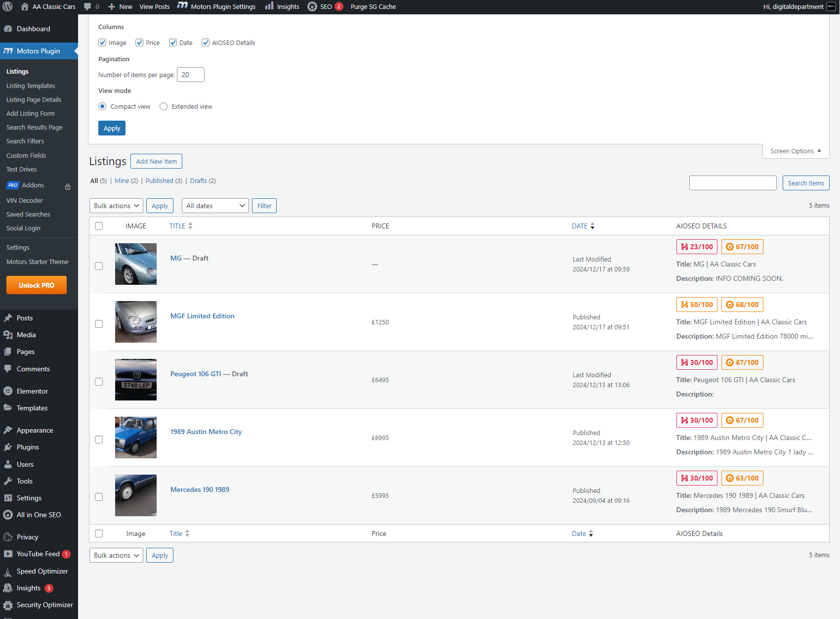This screenshot has height=619, width=840.
Task: Open Search Filters submenu item
Action: pyautogui.click(x=25, y=141)
